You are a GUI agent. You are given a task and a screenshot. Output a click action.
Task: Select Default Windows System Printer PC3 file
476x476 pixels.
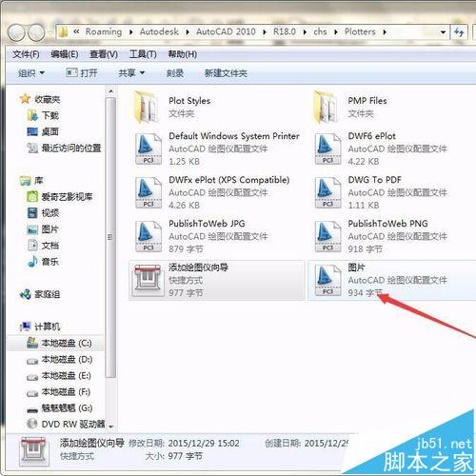point(216,149)
